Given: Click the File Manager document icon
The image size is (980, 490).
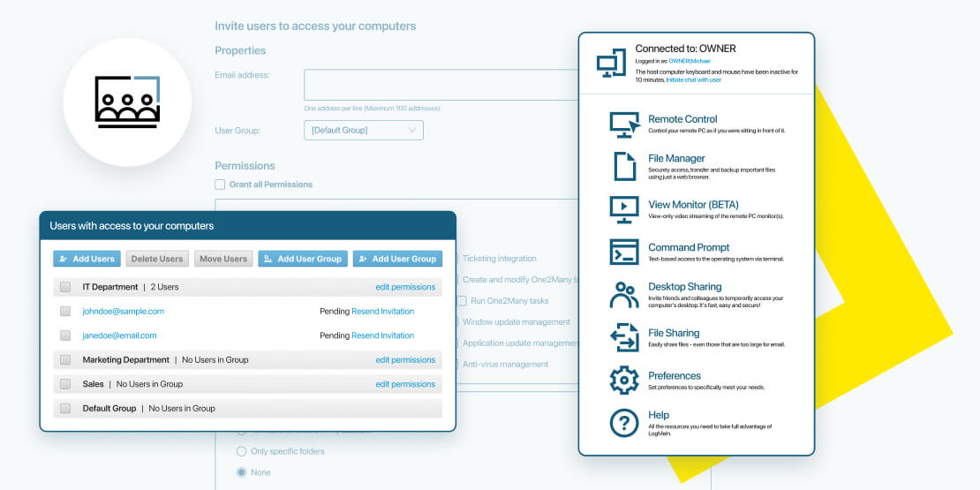Looking at the screenshot, I should (x=624, y=166).
